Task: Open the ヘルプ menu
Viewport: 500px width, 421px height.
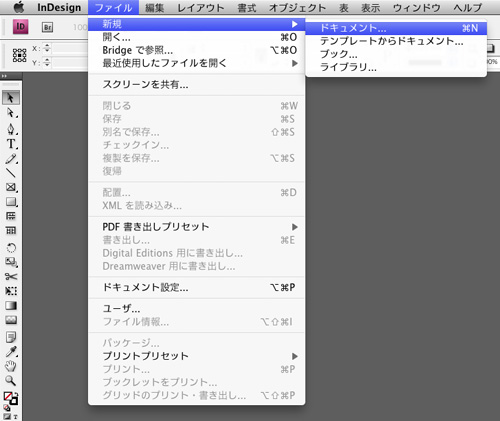Action: coord(468,8)
